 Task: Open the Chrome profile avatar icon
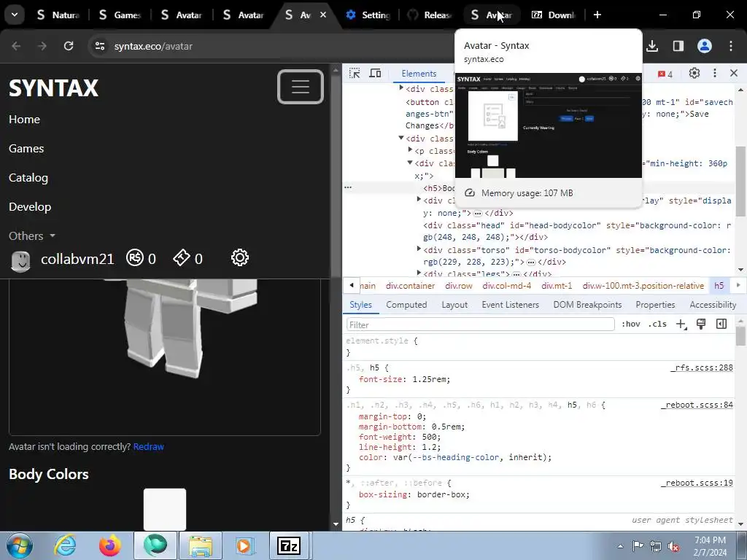(x=705, y=46)
